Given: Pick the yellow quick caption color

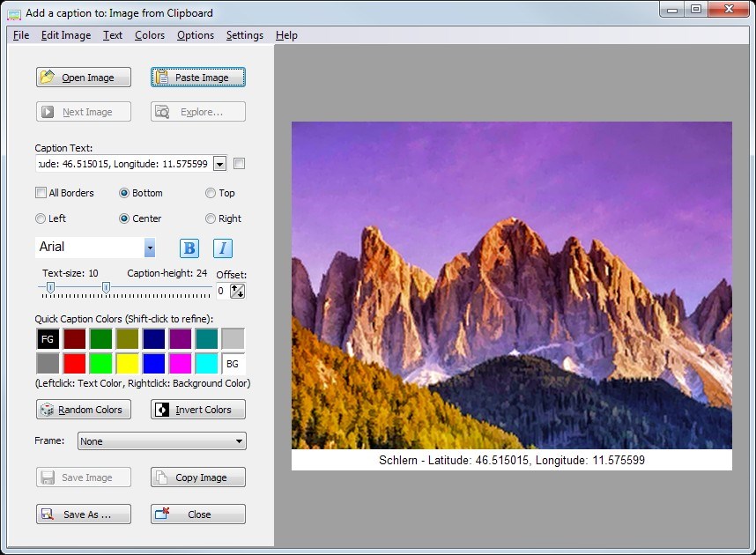Looking at the screenshot, I should tap(128, 363).
